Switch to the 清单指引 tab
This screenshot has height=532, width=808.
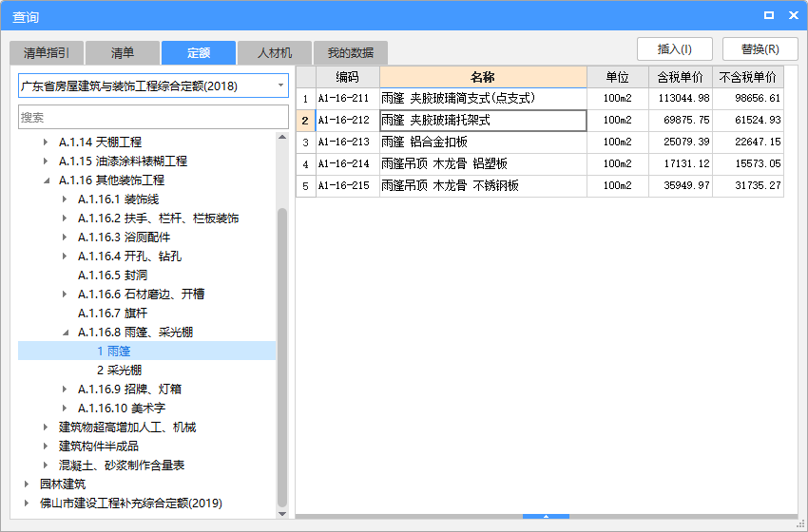pyautogui.click(x=47, y=52)
